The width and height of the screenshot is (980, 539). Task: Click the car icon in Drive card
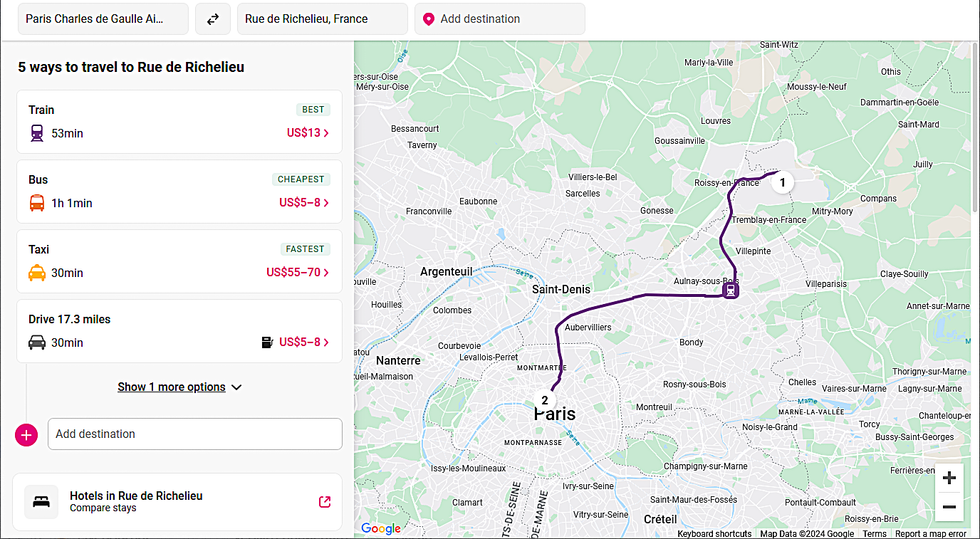tap(37, 342)
